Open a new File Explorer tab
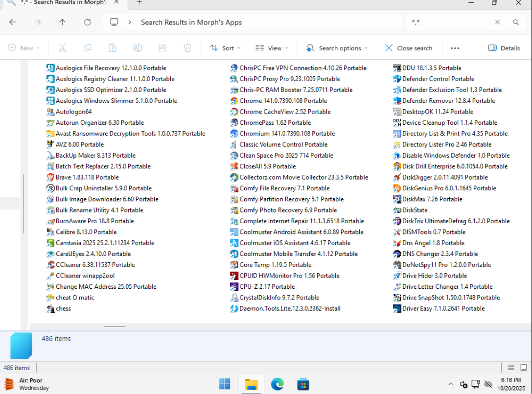Viewport: 532px width, 394px height. (x=139, y=2)
